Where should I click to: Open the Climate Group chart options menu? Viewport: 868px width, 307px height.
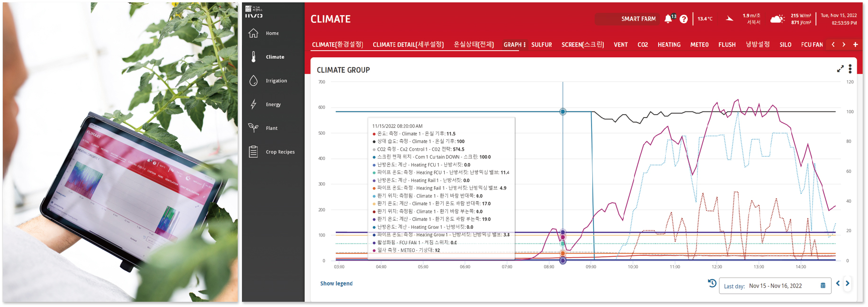pyautogui.click(x=850, y=69)
